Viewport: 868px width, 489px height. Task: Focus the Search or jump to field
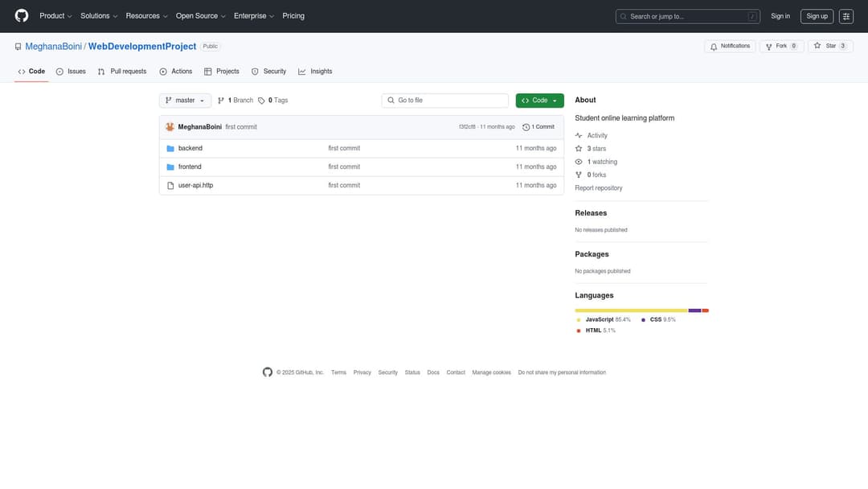pos(687,16)
